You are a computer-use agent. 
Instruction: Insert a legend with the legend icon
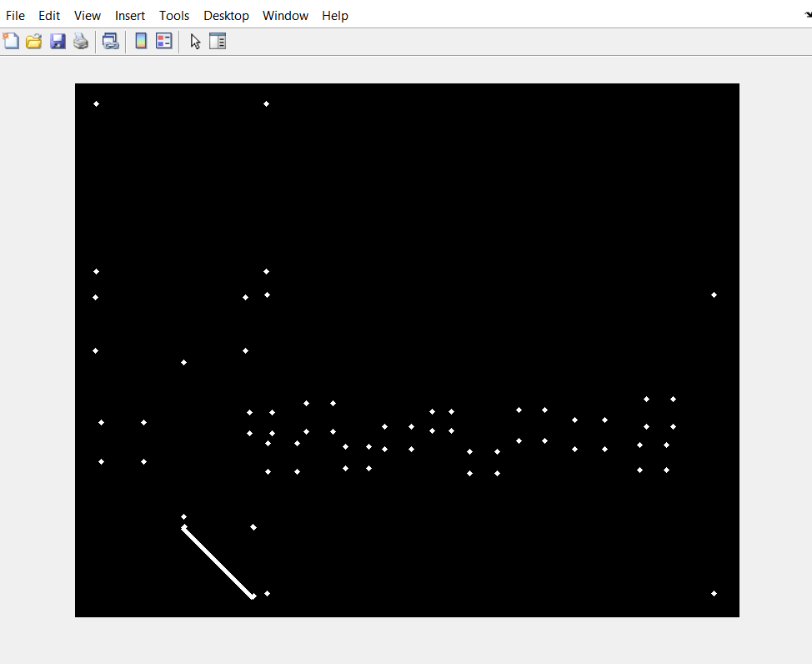pyautogui.click(x=163, y=40)
